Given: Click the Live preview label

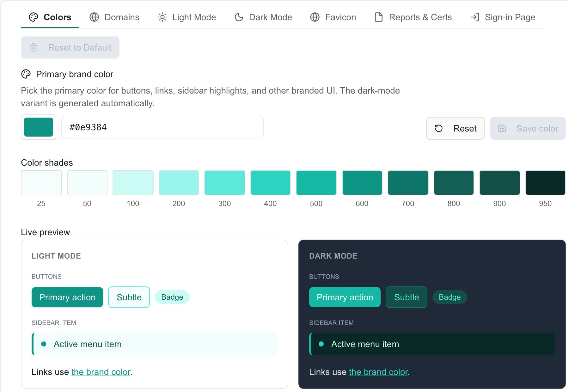Looking at the screenshot, I should 46,232.
